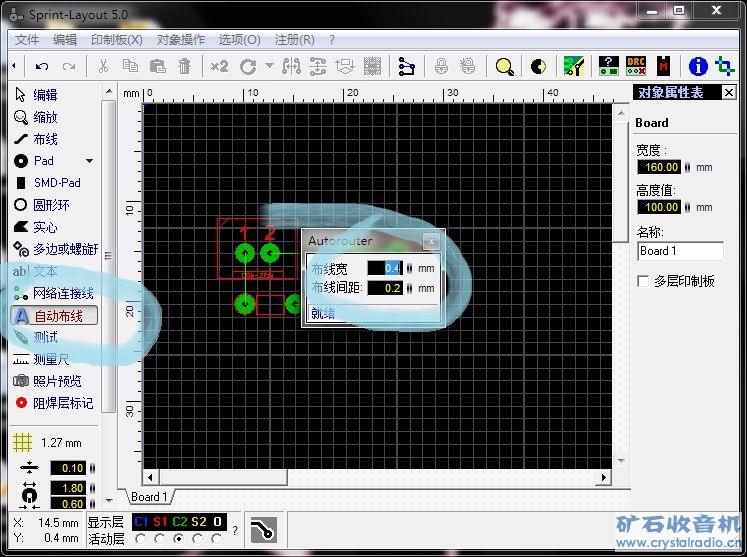
Task: Open the ? help menu
Action: (332, 40)
